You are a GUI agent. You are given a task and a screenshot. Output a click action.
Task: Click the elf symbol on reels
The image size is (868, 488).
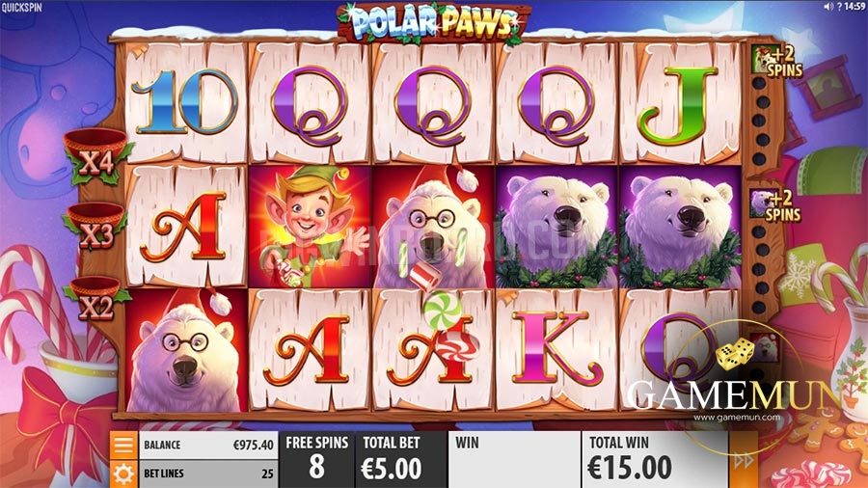pyautogui.click(x=310, y=227)
